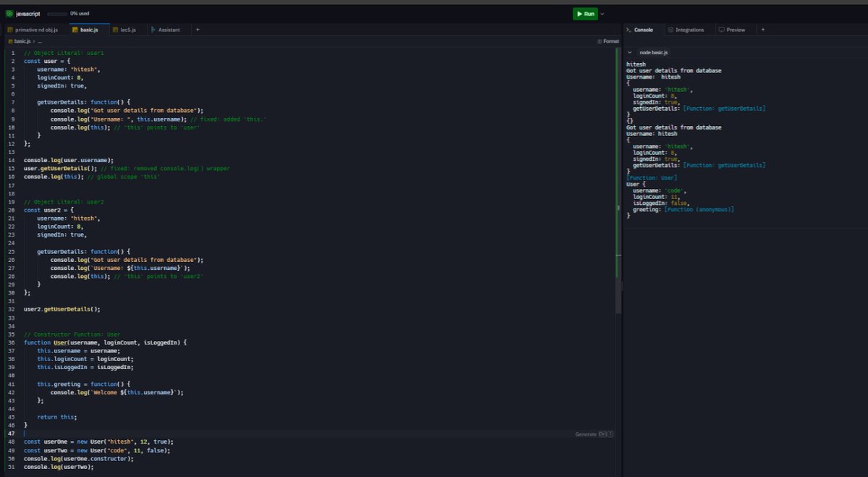Click the basic.js breadcrumb file name

(x=21, y=41)
